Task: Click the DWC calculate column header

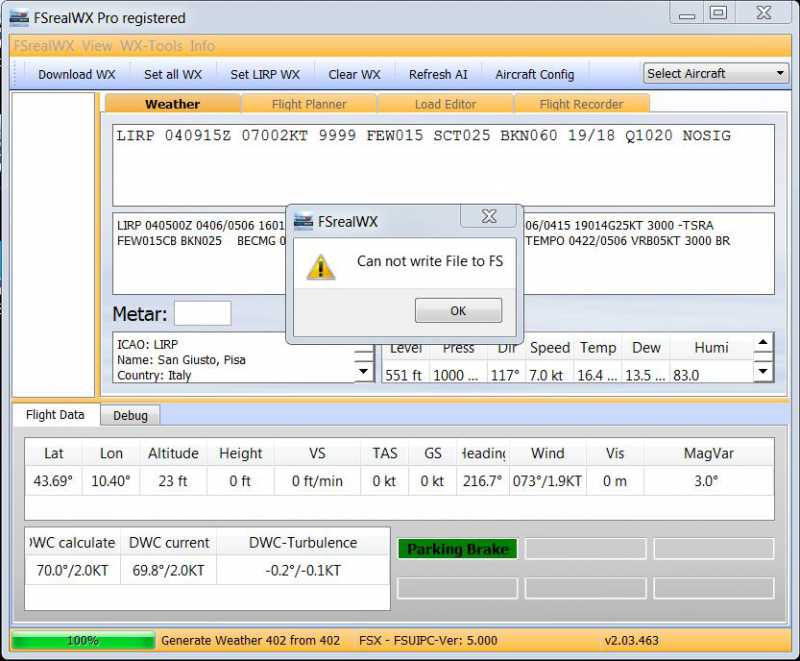Action: click(72, 543)
